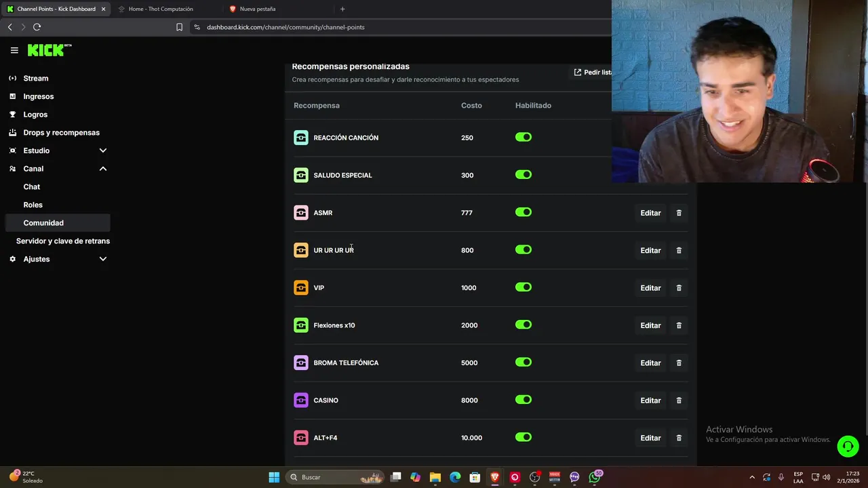Click the Pedir lista link
This screenshot has width=868, height=488.
(x=593, y=72)
